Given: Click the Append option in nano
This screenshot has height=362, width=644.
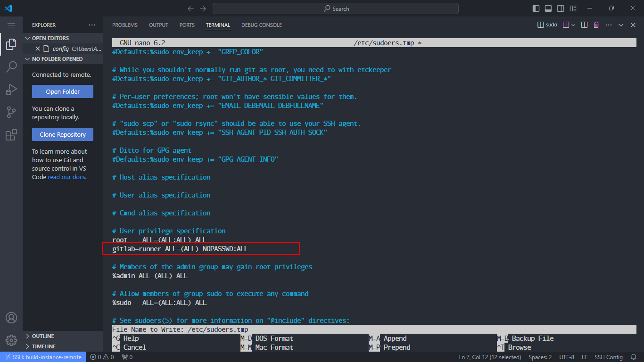Looking at the screenshot, I should point(395,338).
